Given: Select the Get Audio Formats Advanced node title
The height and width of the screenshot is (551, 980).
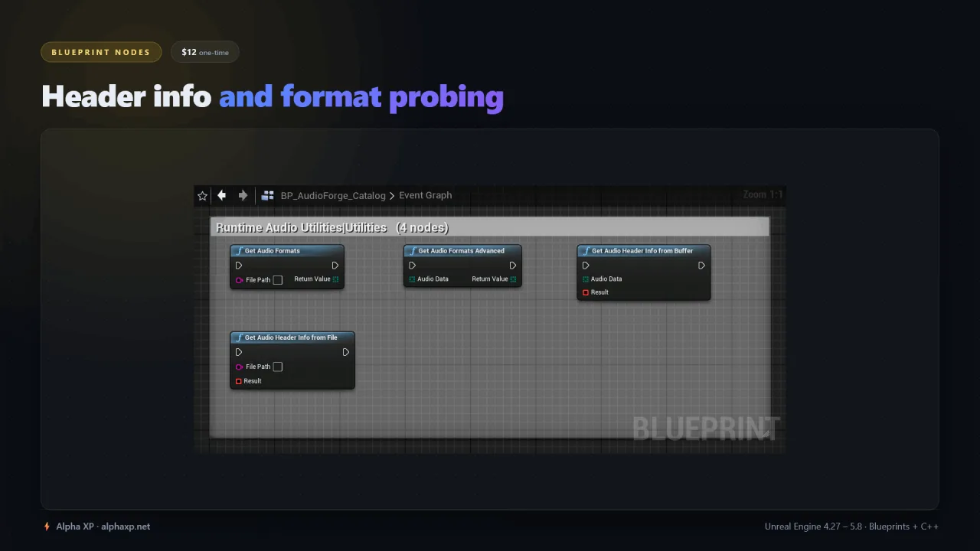Looking at the screenshot, I should pyautogui.click(x=462, y=251).
